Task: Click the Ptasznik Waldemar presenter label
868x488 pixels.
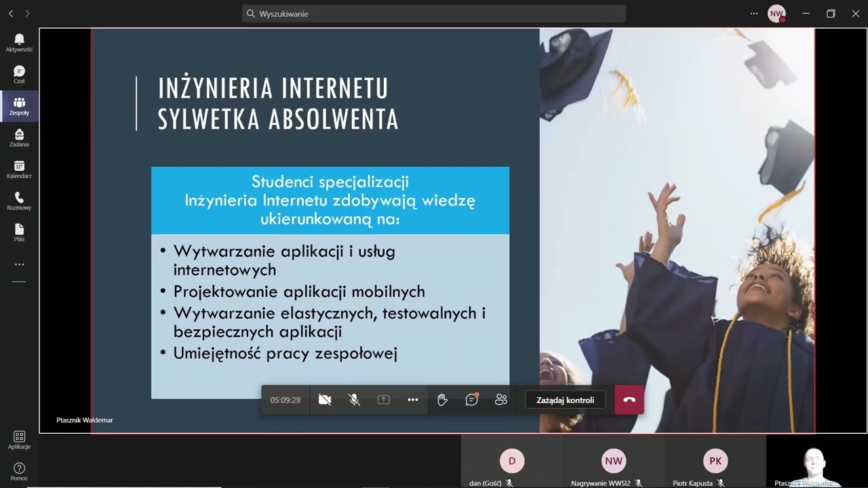Action: (x=85, y=420)
